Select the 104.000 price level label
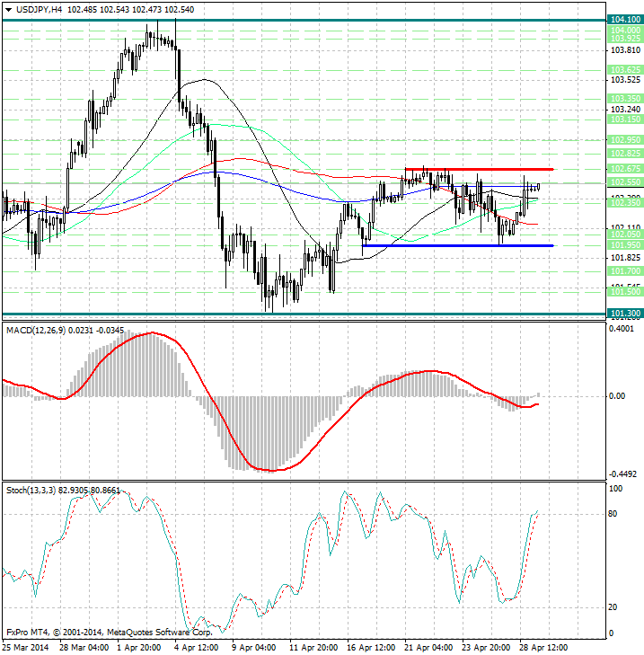This screenshot has height=655, width=644. (x=625, y=30)
